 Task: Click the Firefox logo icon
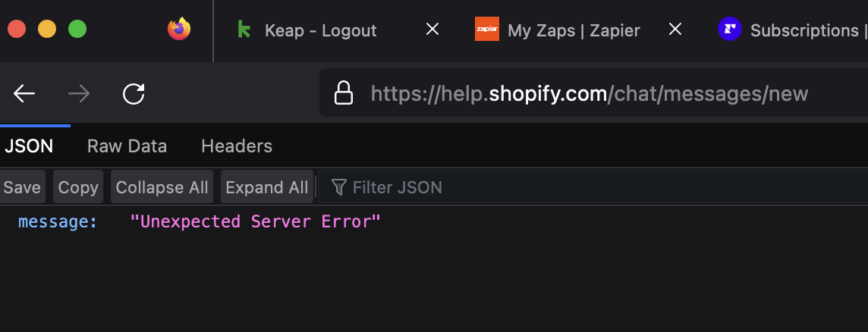(179, 30)
